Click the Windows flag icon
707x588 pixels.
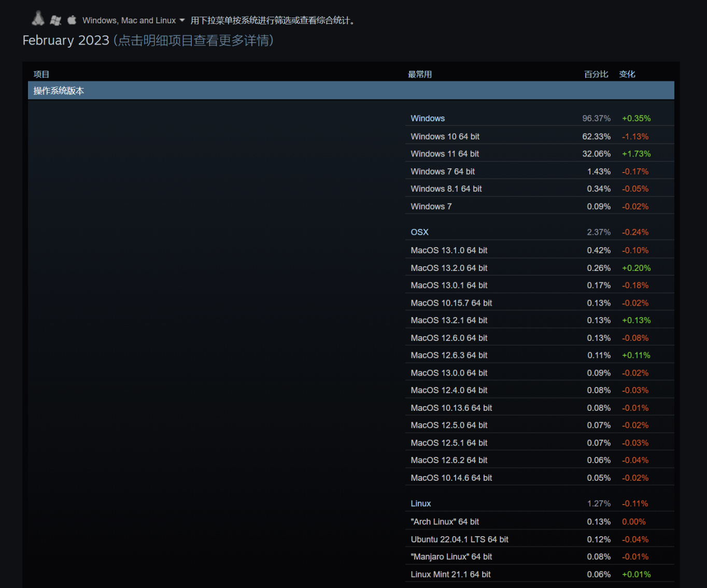click(x=55, y=20)
